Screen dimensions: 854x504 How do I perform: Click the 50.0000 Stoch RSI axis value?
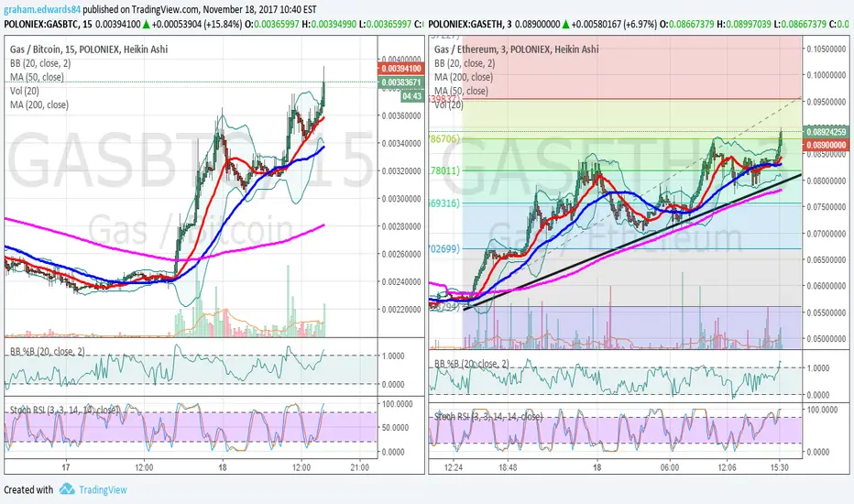pos(396,428)
